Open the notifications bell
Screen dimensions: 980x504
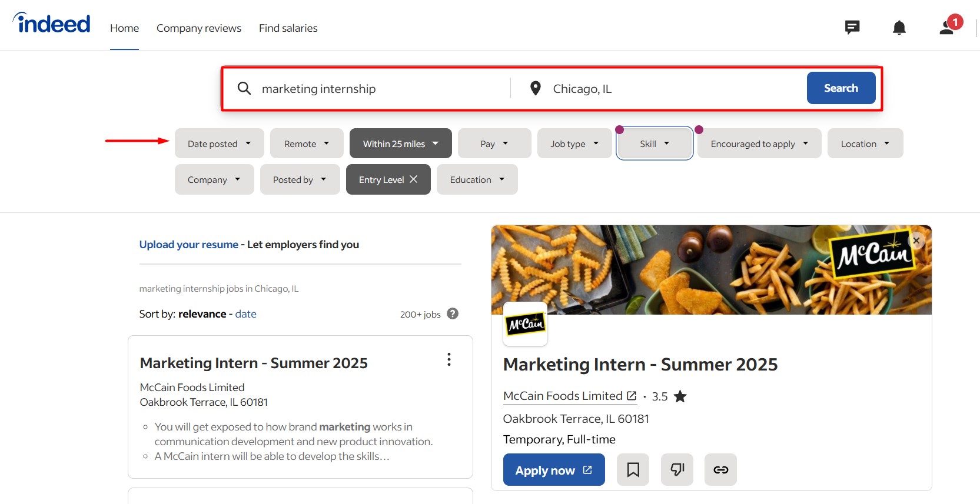[x=899, y=28]
